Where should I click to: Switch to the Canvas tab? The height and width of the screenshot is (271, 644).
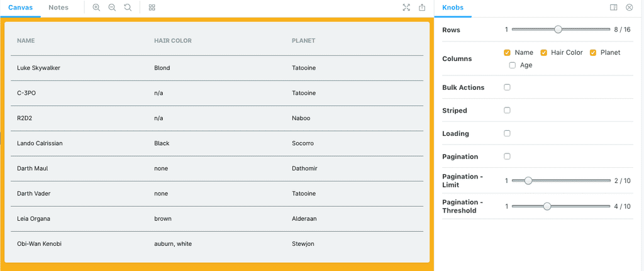(21, 8)
